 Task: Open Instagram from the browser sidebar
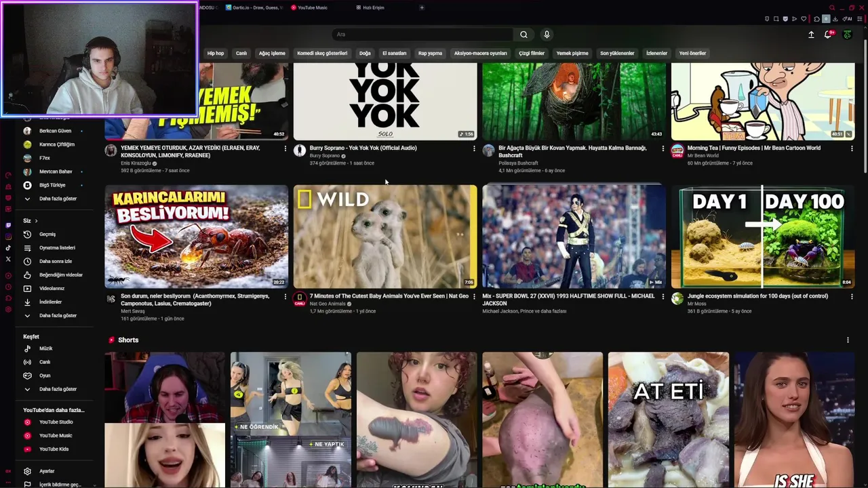click(x=8, y=237)
